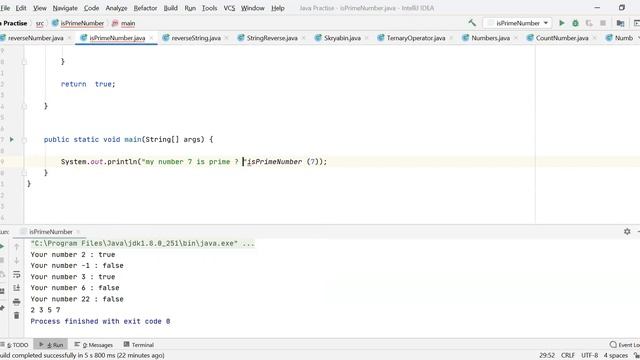This screenshot has height=360, width=640.
Task: Start debugging with the bug icon
Action: [576, 23]
